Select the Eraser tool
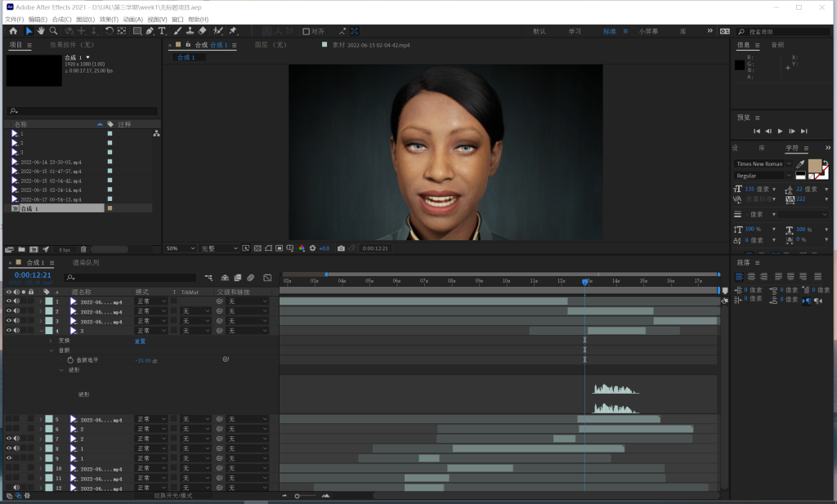Viewport: 837px width, 504px height. click(x=203, y=31)
